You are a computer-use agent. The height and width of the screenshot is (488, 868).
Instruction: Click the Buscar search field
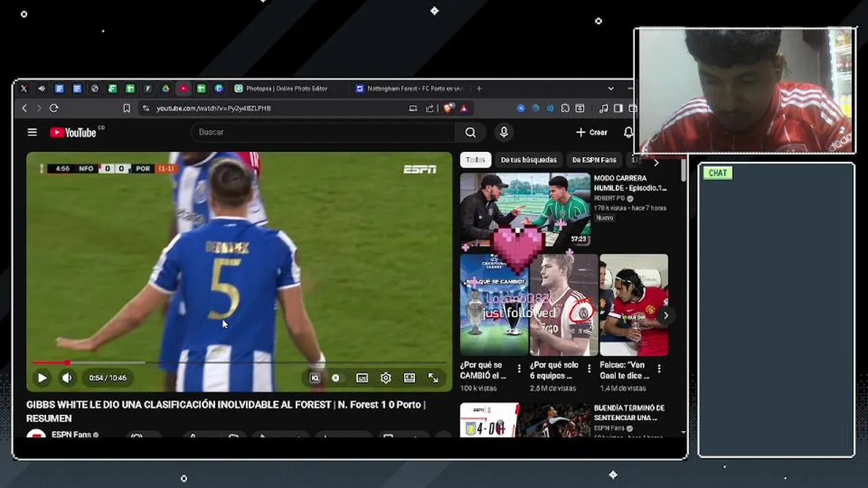323,132
